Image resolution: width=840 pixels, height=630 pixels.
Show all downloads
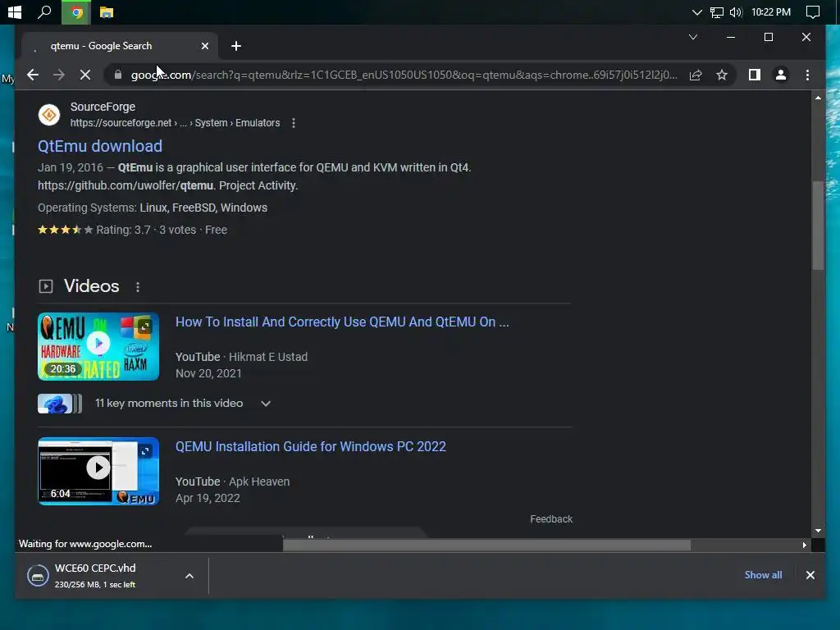click(763, 575)
